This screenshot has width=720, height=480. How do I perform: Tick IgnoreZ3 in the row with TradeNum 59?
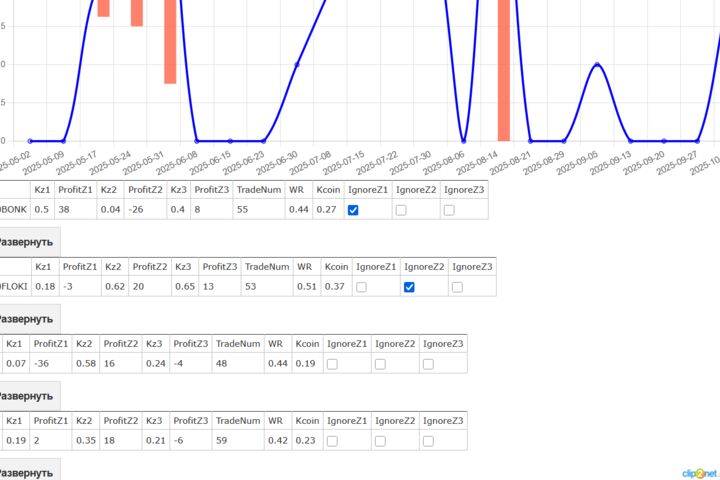428,441
